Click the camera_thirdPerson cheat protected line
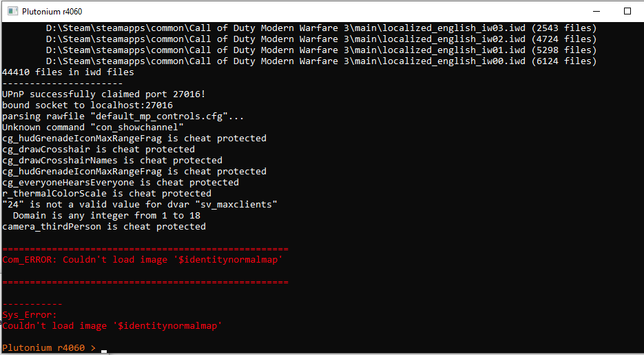The height and width of the screenshot is (355, 644). coord(104,227)
